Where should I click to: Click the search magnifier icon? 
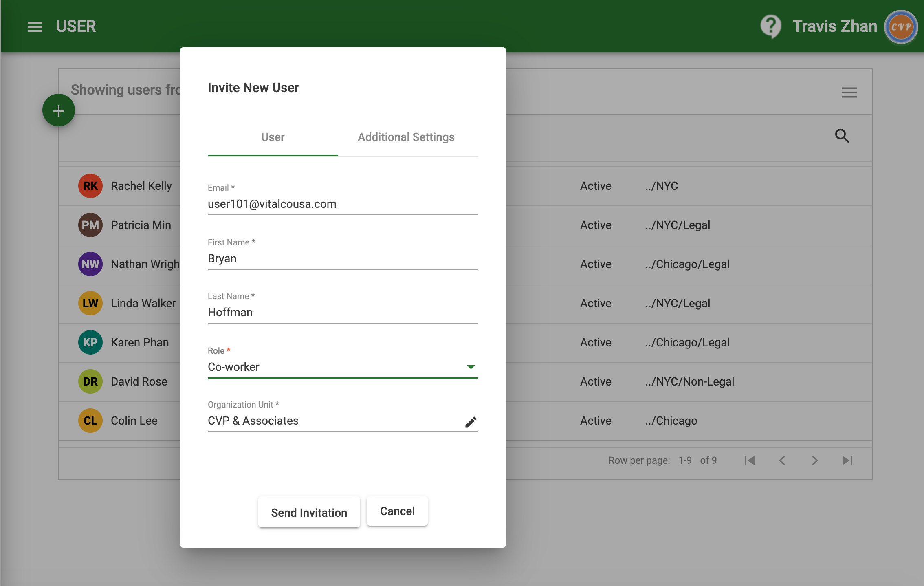pos(842,136)
